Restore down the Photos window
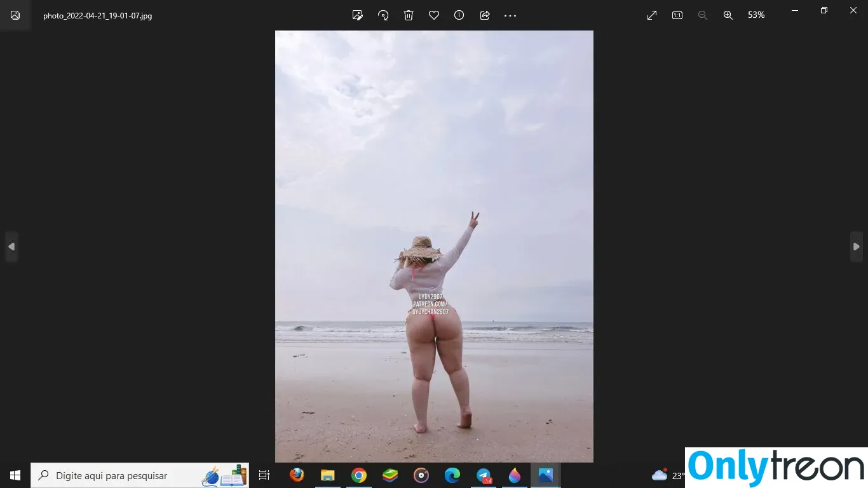This screenshot has height=488, width=868. tap(824, 10)
